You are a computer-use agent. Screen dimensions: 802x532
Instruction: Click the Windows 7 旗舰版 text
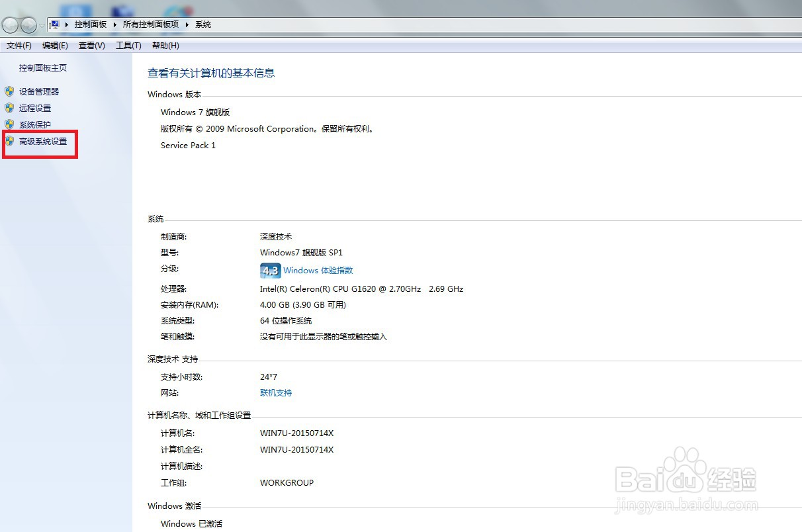[x=195, y=112]
